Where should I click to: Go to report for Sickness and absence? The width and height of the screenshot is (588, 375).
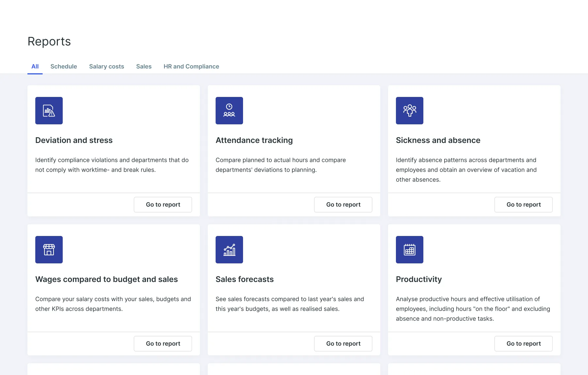point(524,205)
